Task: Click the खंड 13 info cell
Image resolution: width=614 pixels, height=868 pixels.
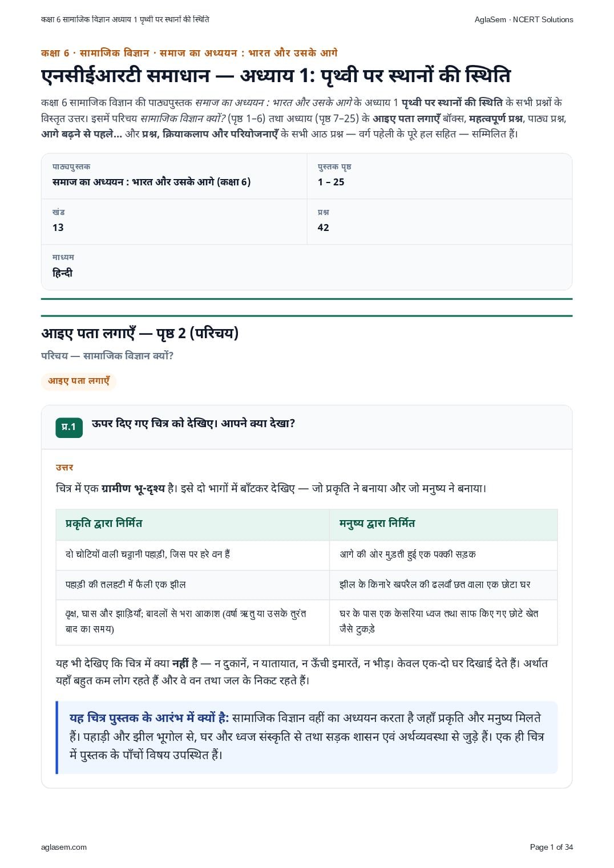Action: [174, 221]
